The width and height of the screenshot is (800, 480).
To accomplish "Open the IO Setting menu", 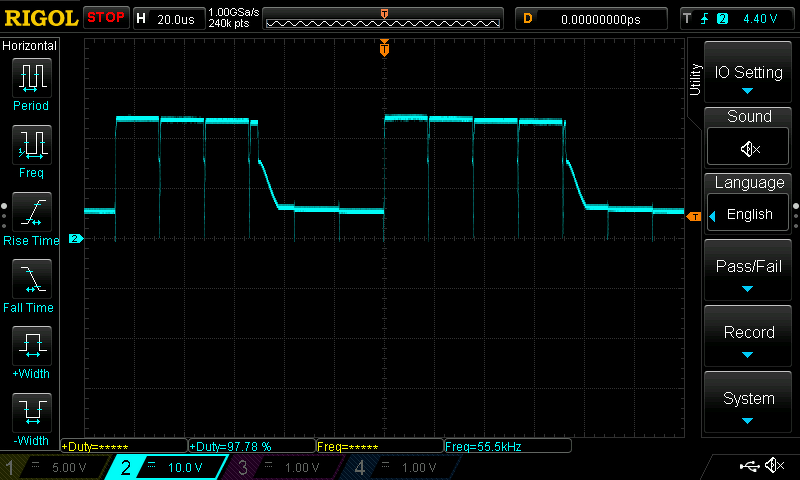I will 748,72.
